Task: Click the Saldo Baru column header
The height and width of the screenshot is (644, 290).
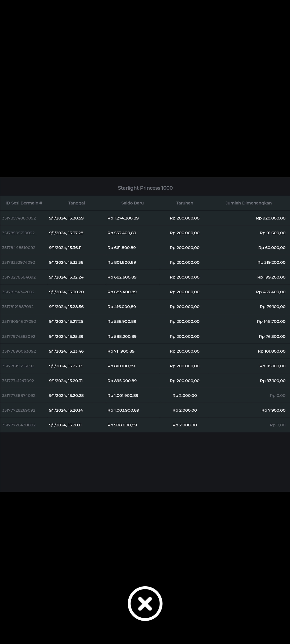Action: click(x=132, y=203)
